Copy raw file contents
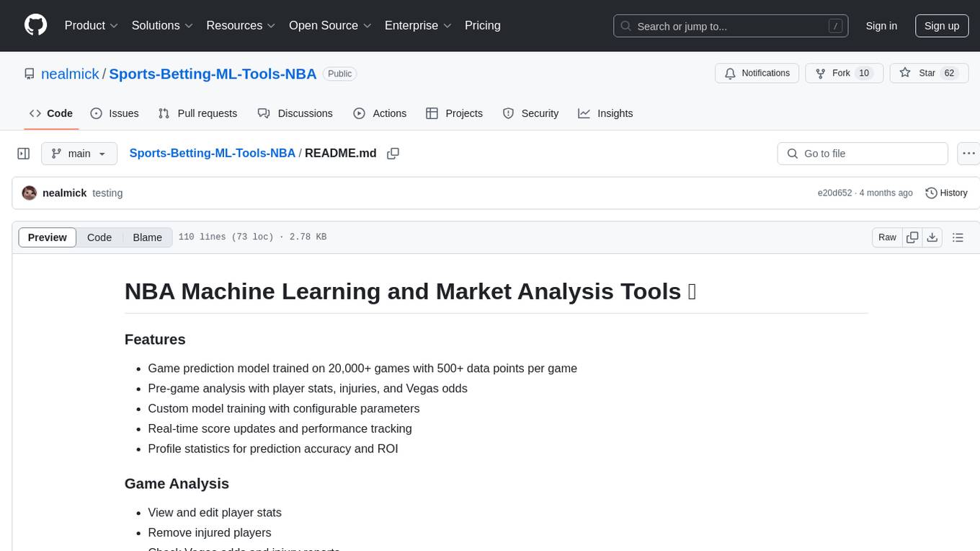Image resolution: width=980 pixels, height=551 pixels. coord(912,237)
